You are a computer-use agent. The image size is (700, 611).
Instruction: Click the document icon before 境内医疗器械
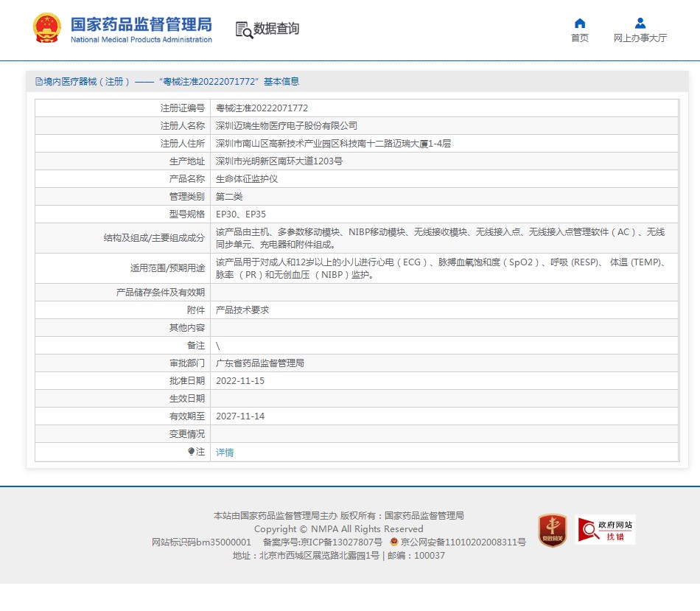click(x=39, y=82)
